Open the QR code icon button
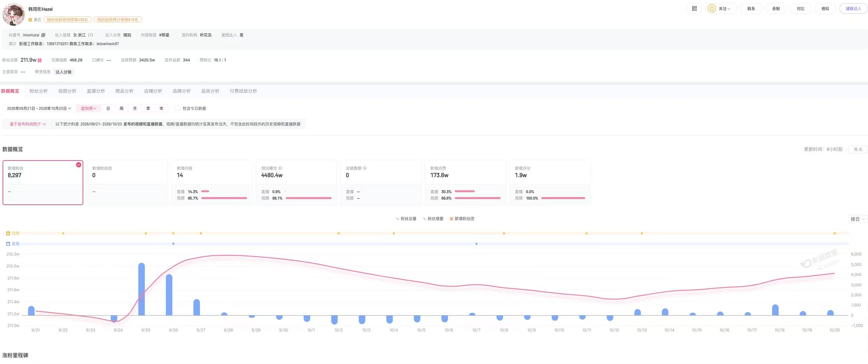The height and width of the screenshot is (364, 868). click(694, 9)
